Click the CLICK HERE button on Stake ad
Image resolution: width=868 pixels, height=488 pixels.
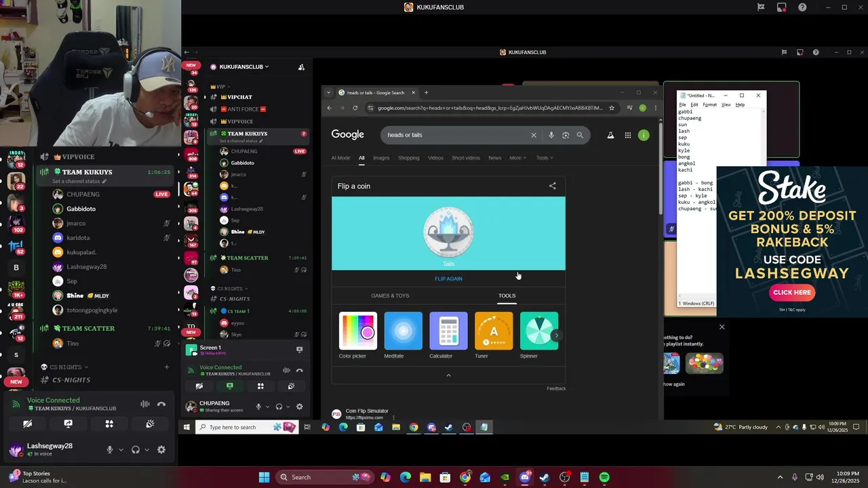792,292
